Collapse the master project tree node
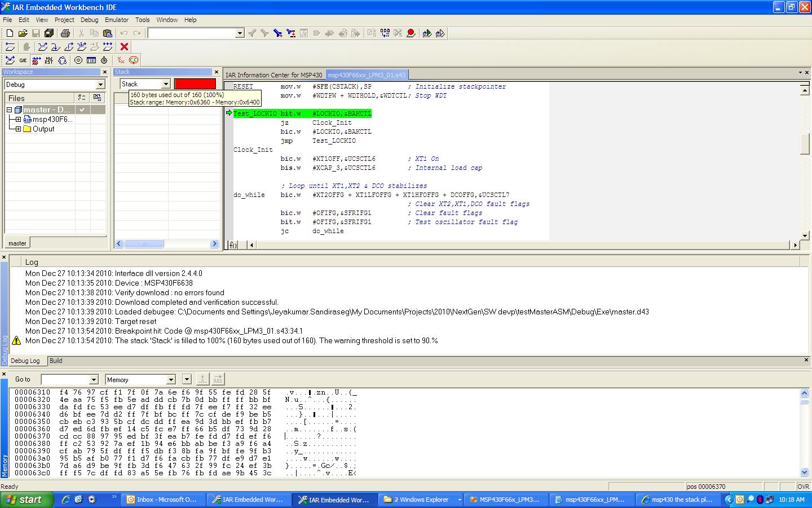812x508 pixels. tap(10, 110)
